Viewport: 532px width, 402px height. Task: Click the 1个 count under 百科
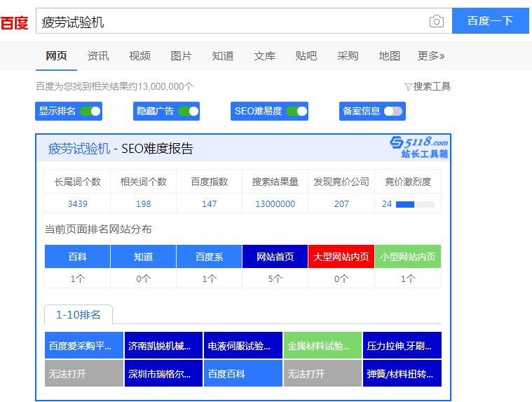(77, 279)
